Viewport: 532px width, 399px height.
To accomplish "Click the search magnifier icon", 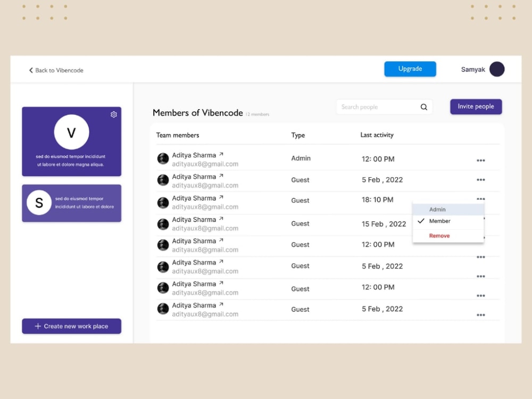I will point(424,107).
